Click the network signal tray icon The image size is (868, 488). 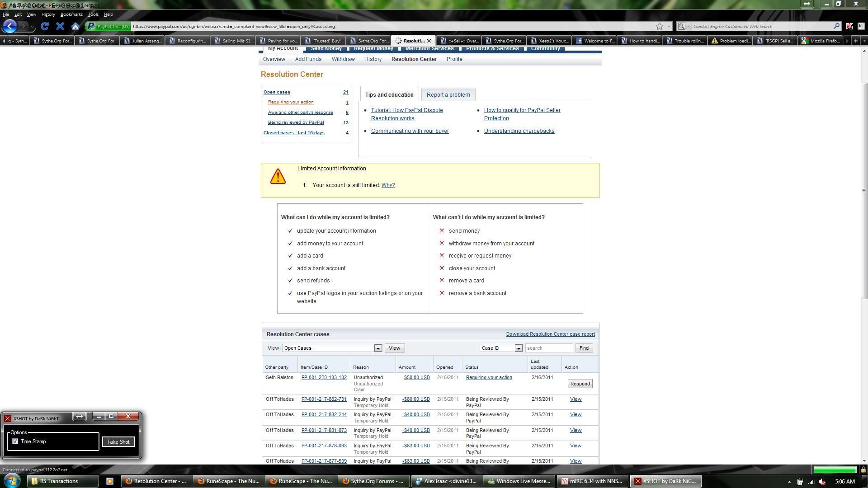tap(811, 482)
